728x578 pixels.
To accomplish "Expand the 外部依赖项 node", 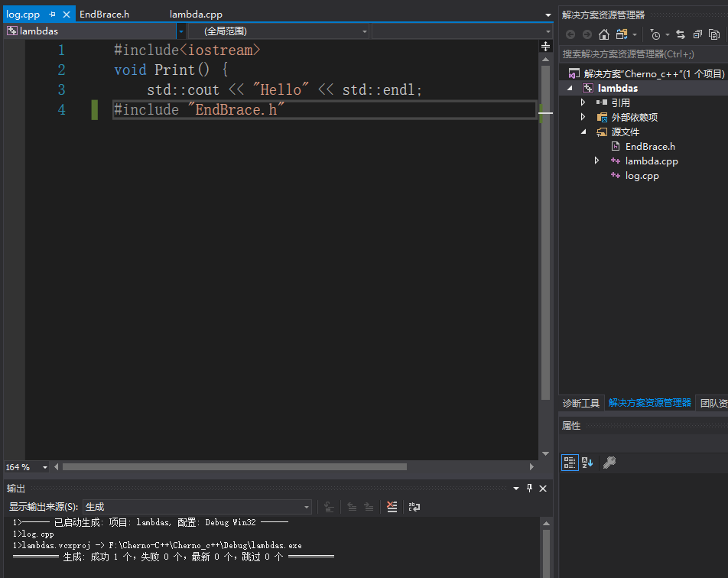I will pyautogui.click(x=583, y=117).
